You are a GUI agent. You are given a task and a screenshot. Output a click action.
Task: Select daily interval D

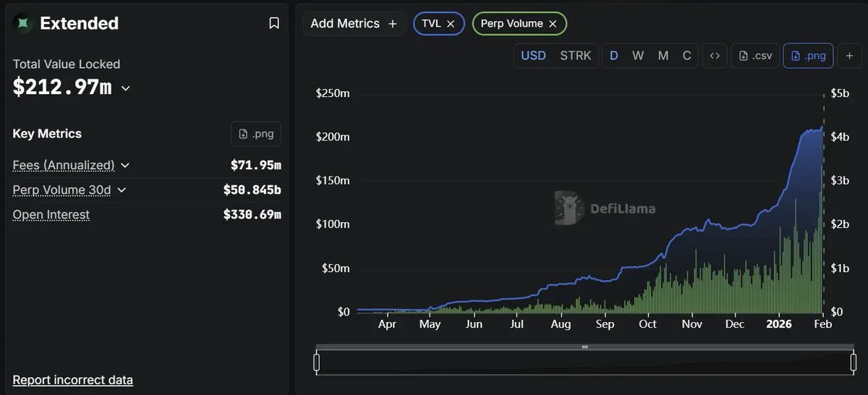[x=614, y=56]
